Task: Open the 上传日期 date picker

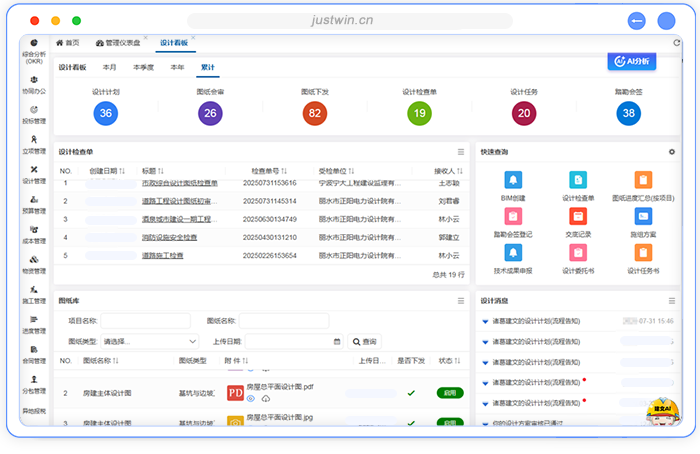Action: pos(294,341)
